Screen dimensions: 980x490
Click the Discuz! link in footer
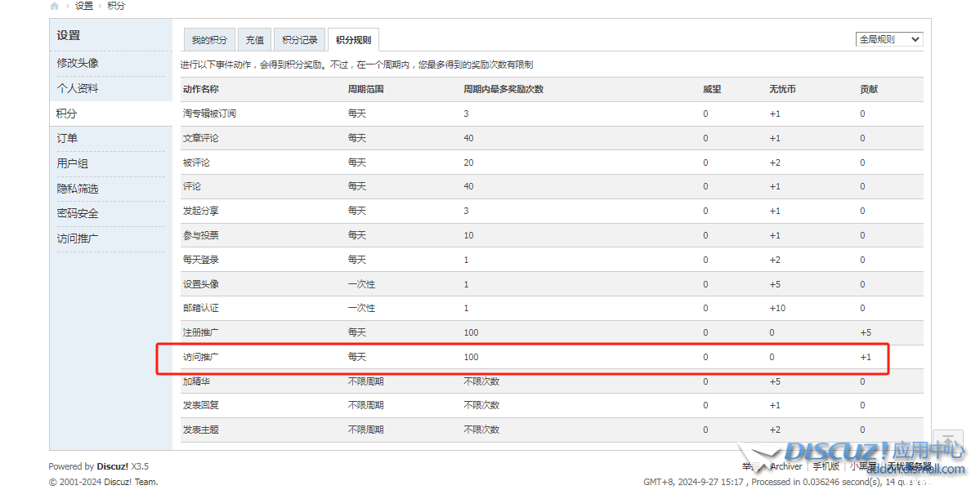(111, 466)
